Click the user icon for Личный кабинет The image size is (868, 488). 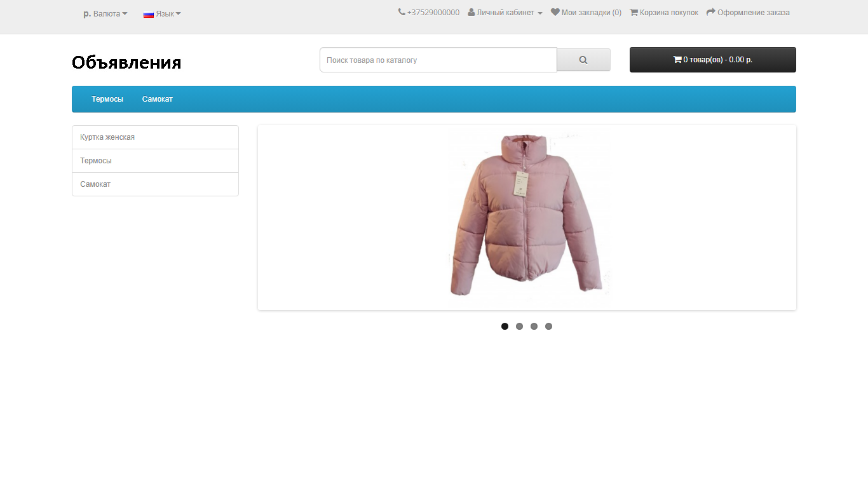coord(471,12)
